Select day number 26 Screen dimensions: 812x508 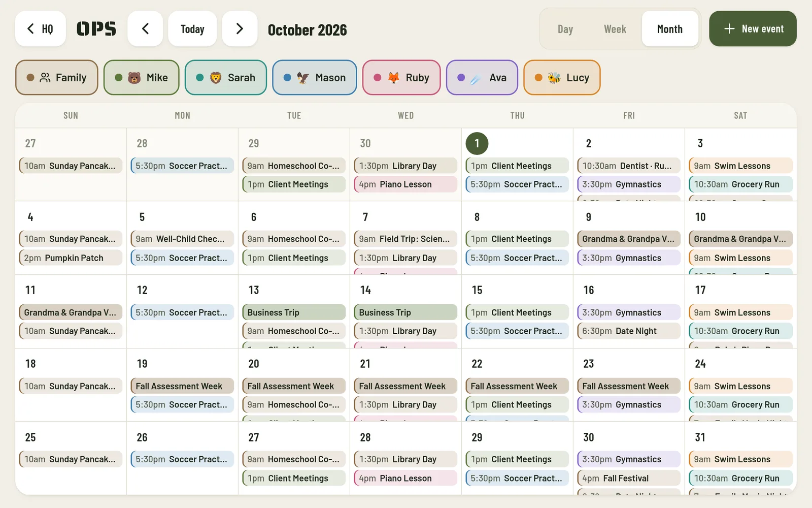click(142, 437)
